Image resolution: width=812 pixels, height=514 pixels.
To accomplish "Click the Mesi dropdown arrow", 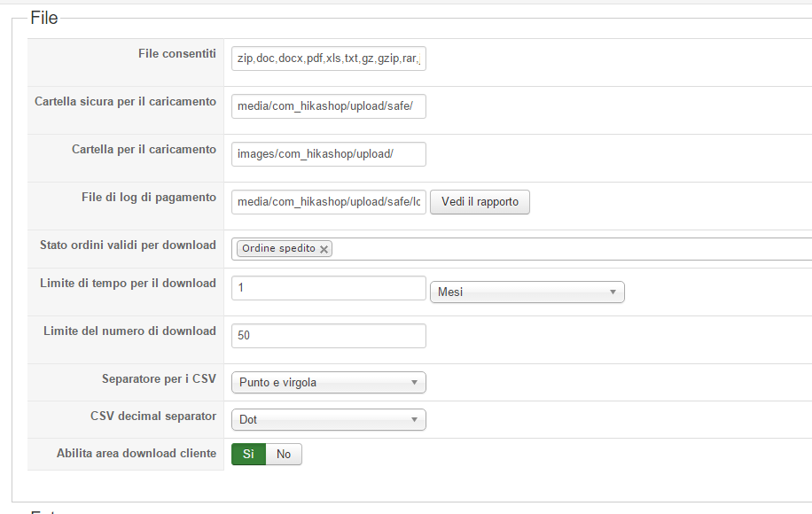I will click(613, 292).
